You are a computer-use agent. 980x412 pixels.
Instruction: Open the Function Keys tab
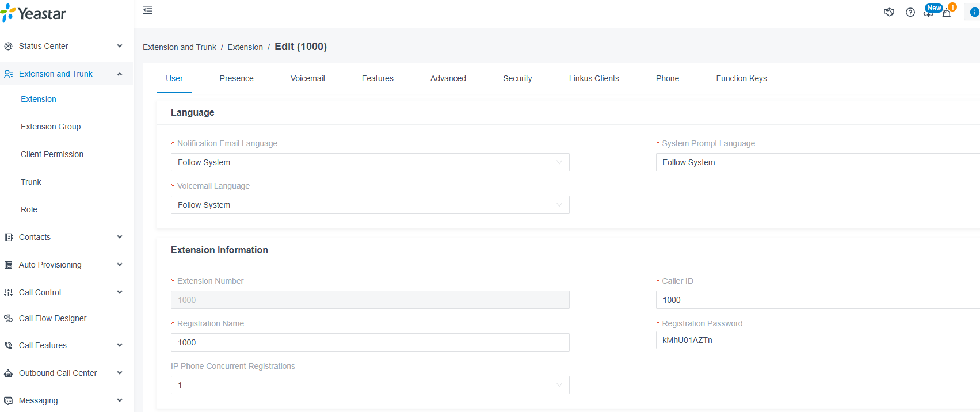[741, 78]
